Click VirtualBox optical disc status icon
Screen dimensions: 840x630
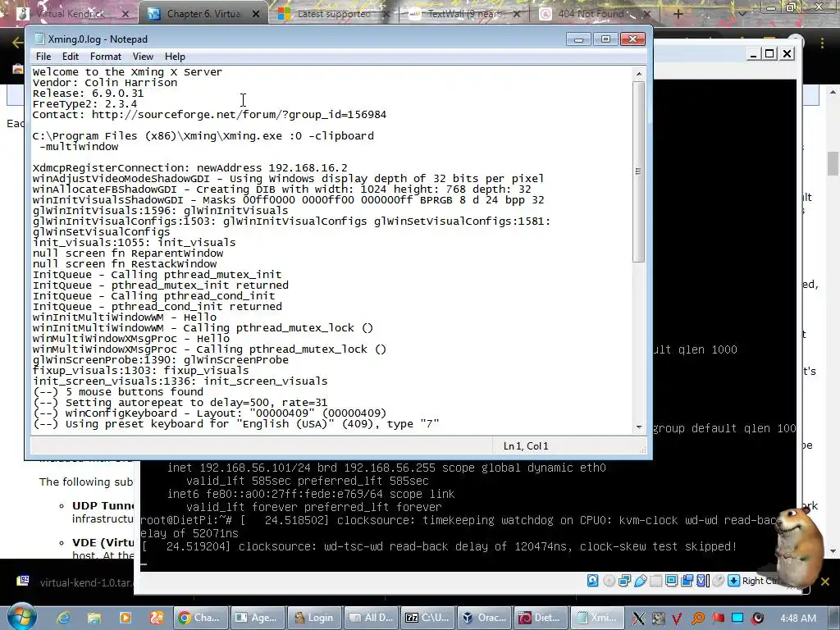(609, 581)
